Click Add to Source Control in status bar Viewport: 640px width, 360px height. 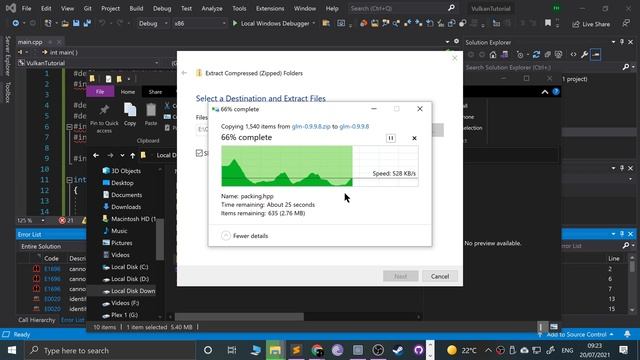pos(576,334)
